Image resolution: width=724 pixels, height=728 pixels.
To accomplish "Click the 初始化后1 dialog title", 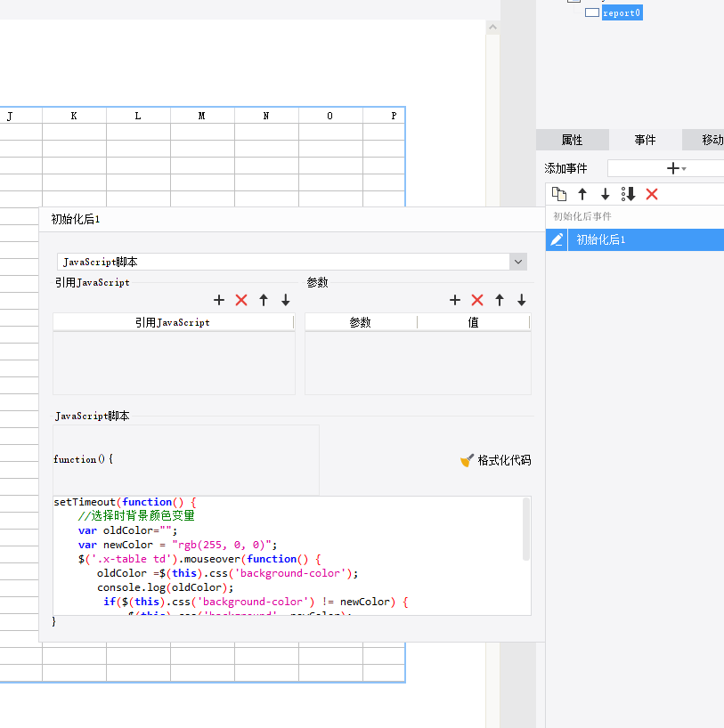I will tap(76, 219).
